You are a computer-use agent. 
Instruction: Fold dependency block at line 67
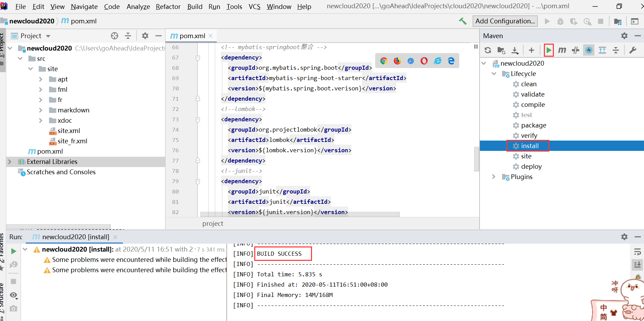pos(198,57)
